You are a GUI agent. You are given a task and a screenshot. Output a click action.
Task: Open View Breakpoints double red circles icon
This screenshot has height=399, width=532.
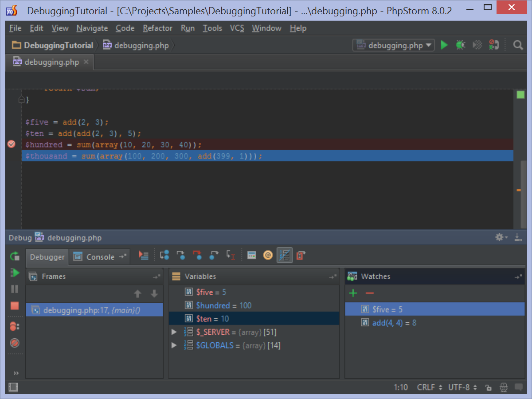pos(15,326)
